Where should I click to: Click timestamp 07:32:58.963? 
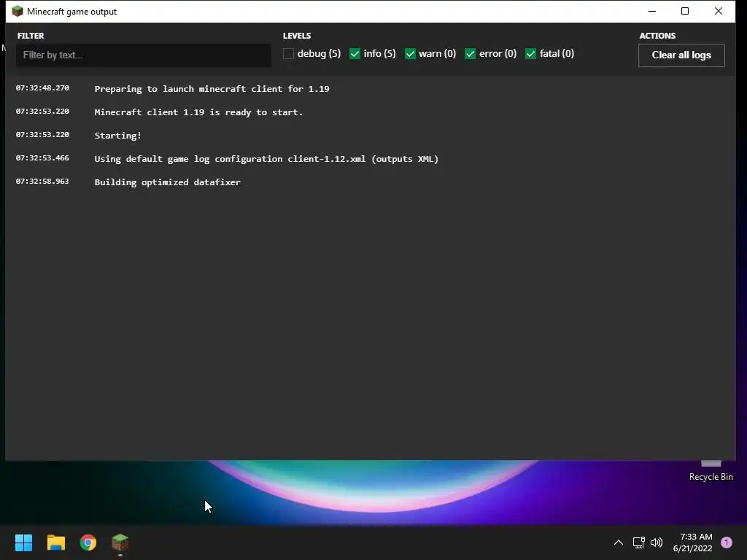click(x=42, y=182)
